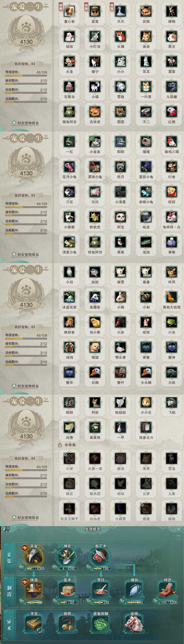Click the 奇遇宠物 progress bar in top panel
184x644 pixels.
[26, 76]
